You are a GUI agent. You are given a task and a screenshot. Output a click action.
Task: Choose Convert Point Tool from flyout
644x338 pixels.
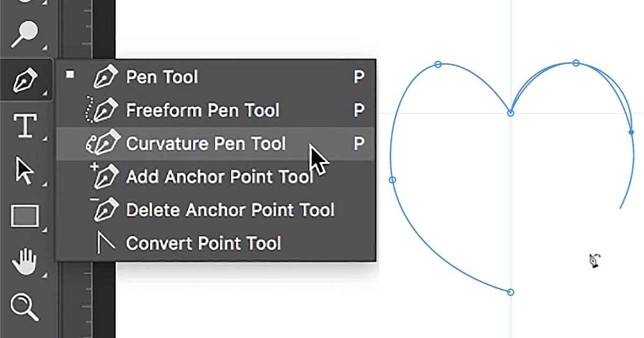203,243
